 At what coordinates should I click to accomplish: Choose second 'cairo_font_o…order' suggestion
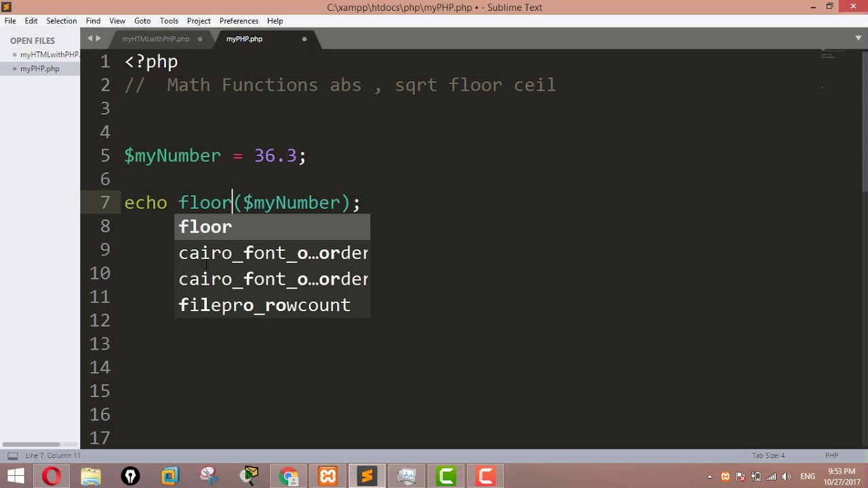coord(273,279)
